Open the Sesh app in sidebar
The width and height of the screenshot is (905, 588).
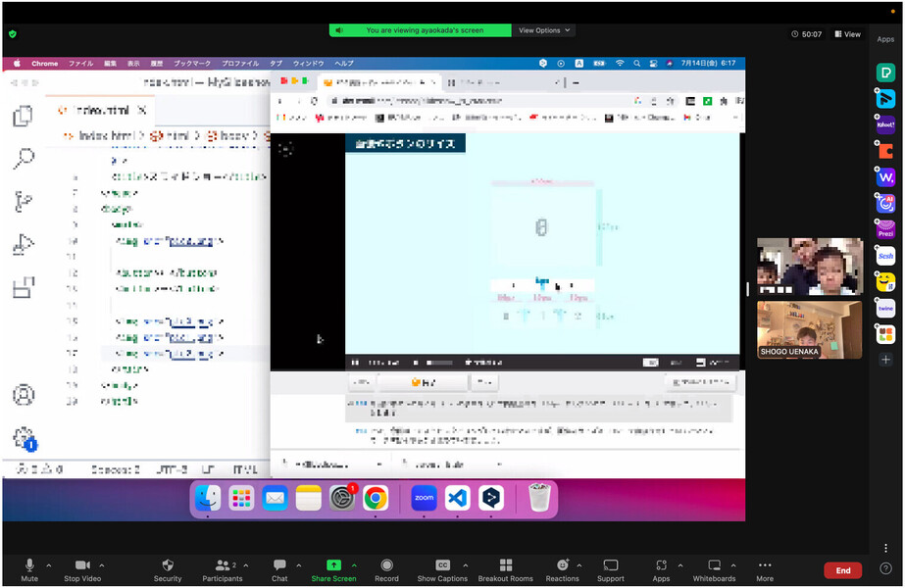coord(885,256)
